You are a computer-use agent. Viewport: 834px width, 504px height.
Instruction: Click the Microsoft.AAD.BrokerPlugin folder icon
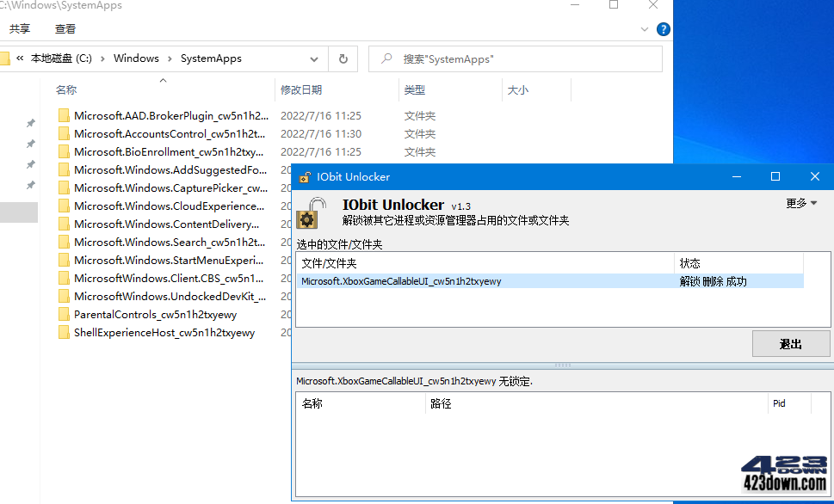click(65, 115)
